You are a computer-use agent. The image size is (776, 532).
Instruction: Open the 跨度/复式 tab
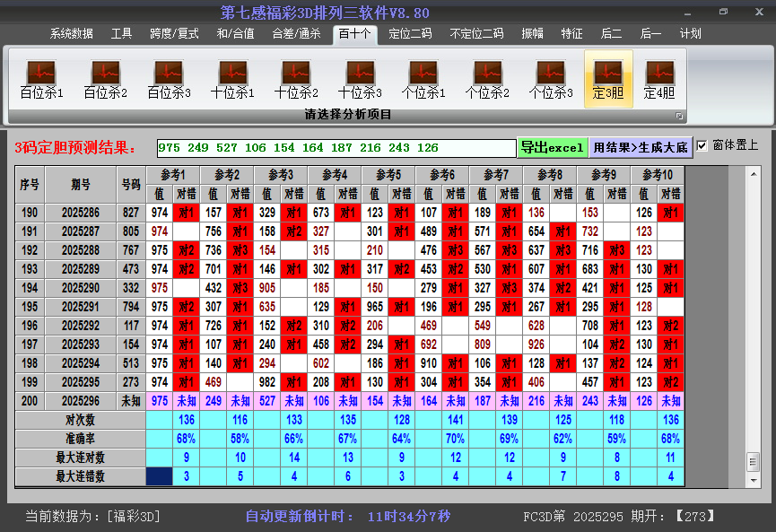coord(174,33)
